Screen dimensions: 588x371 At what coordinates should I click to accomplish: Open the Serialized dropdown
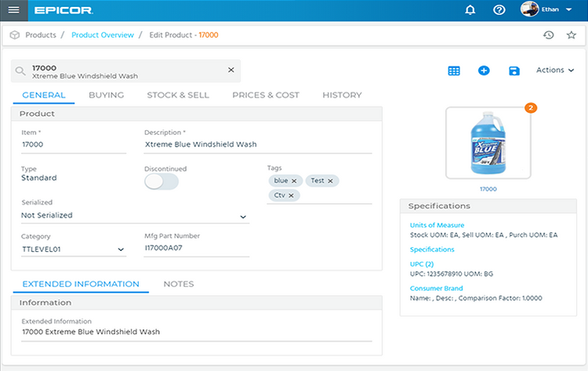click(x=135, y=216)
